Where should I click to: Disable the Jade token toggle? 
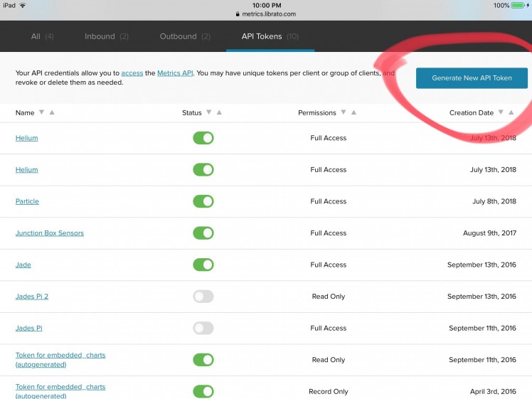[x=203, y=265]
